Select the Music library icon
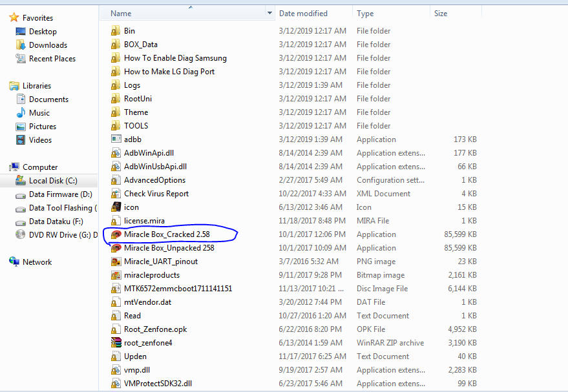Viewport: 568px width, 392px height. 21,112
